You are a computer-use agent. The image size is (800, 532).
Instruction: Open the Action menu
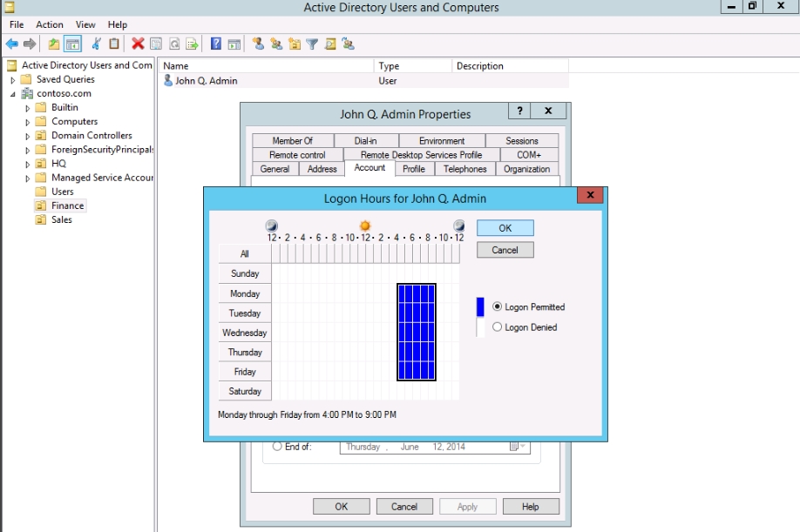point(50,24)
